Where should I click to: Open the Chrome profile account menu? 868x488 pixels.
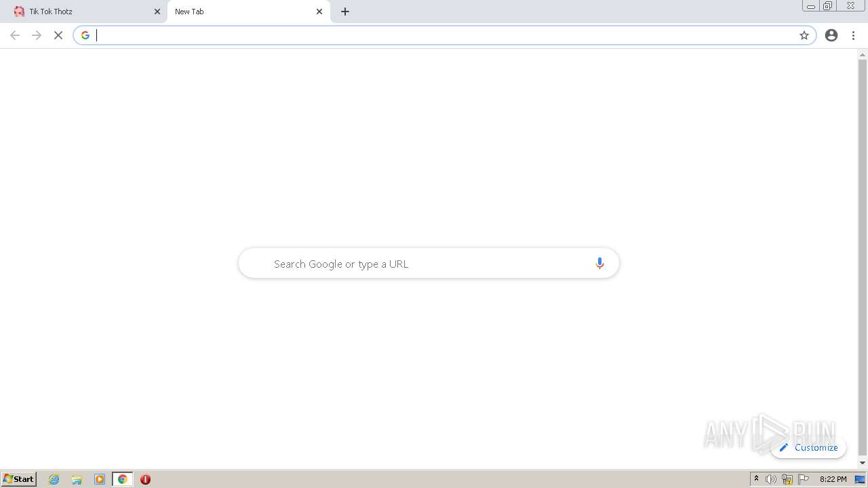(x=831, y=35)
